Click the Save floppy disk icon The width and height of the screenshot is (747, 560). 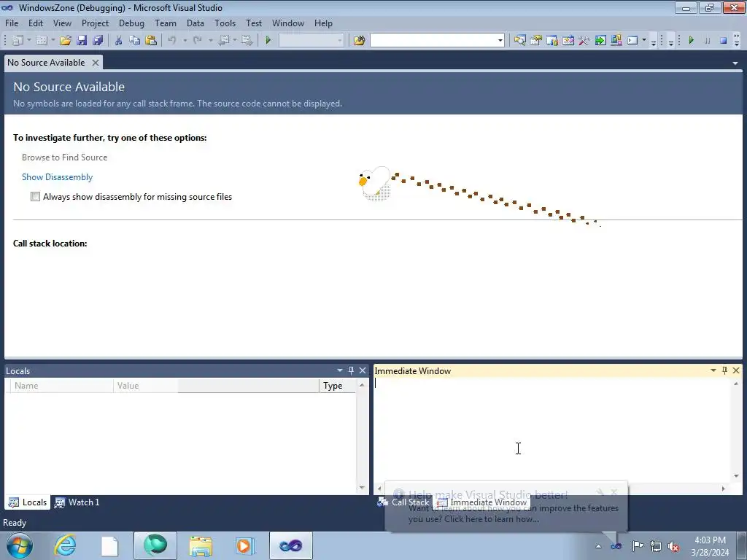click(82, 41)
